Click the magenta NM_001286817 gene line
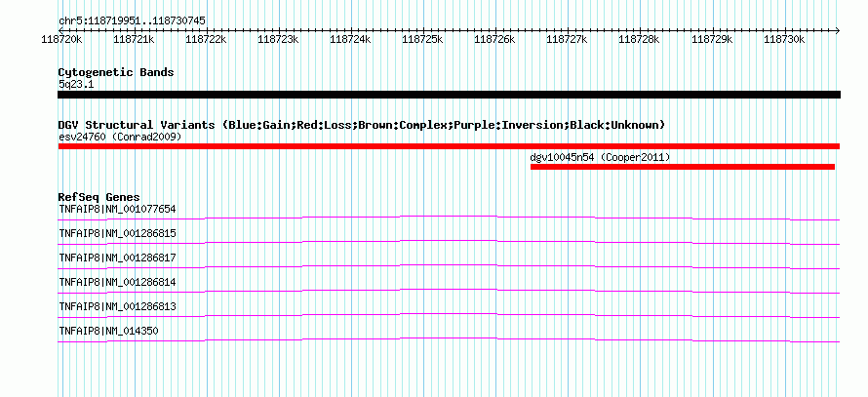868x397 pixels. [449, 264]
